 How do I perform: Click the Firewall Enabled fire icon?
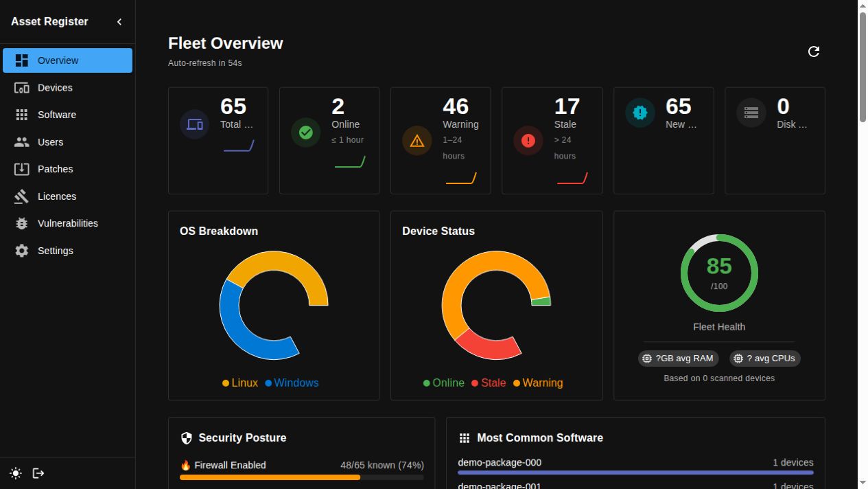(x=185, y=465)
